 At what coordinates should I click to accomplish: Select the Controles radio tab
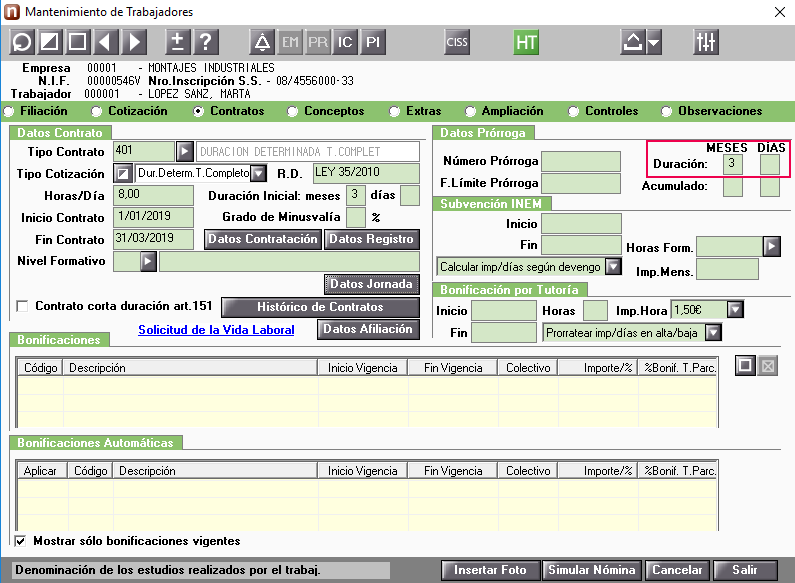click(x=573, y=111)
